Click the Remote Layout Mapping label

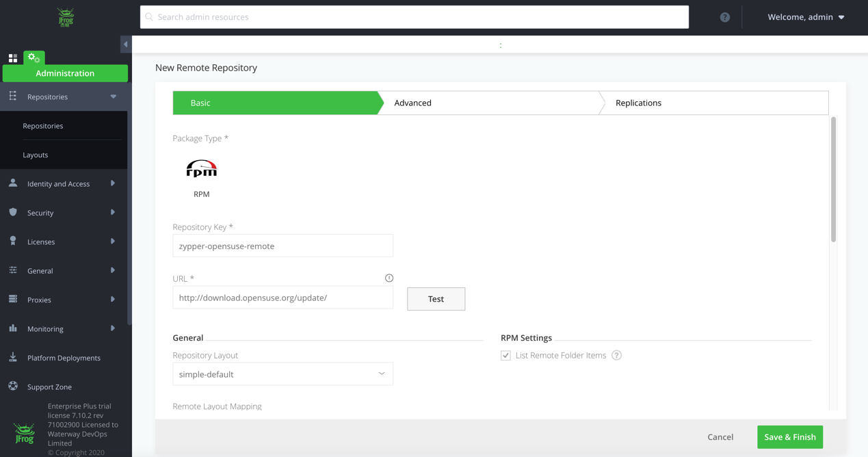pos(217,406)
